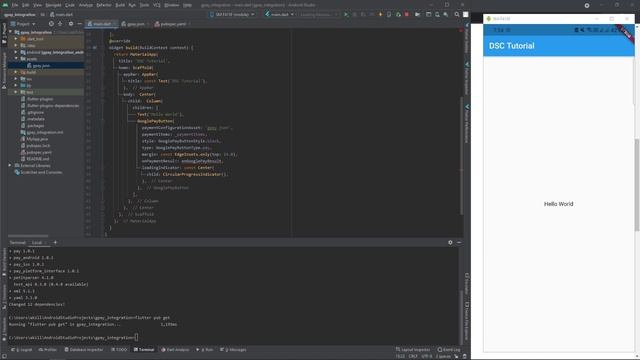Open Layout Inspector in the status bar
The width and height of the screenshot is (640, 360).
tap(413, 350)
